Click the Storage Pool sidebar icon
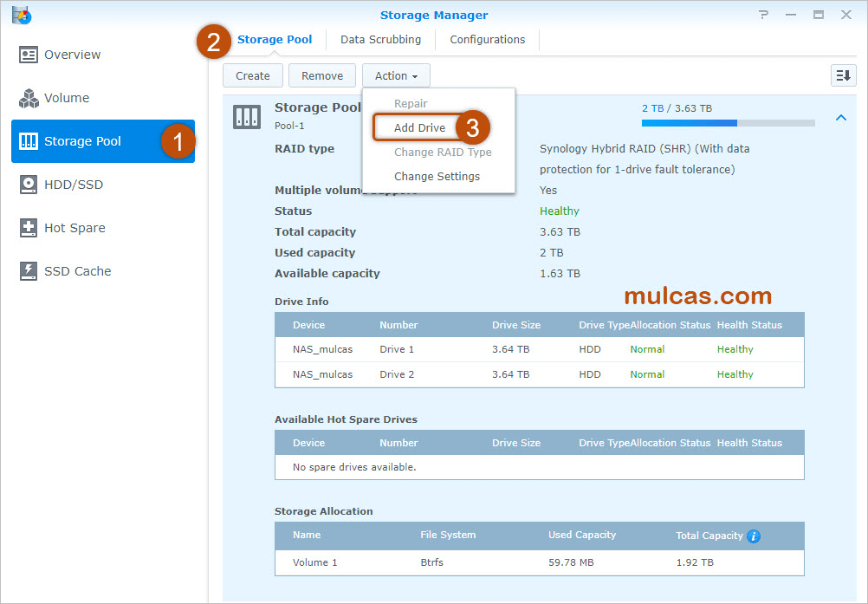This screenshot has width=868, height=604. point(29,141)
